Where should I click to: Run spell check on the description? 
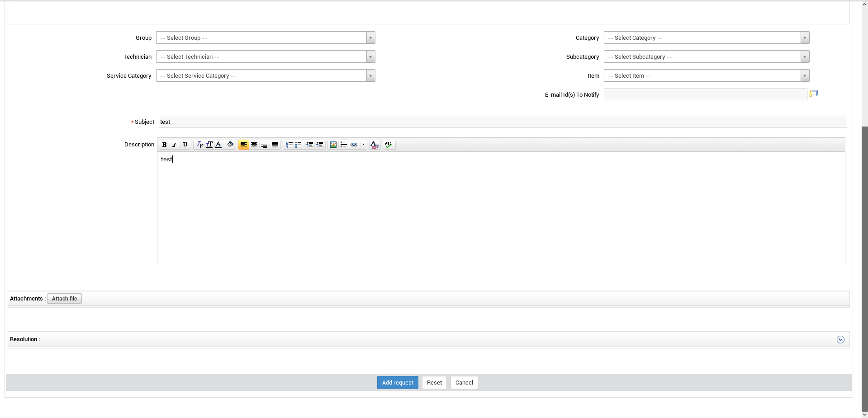coord(389,145)
